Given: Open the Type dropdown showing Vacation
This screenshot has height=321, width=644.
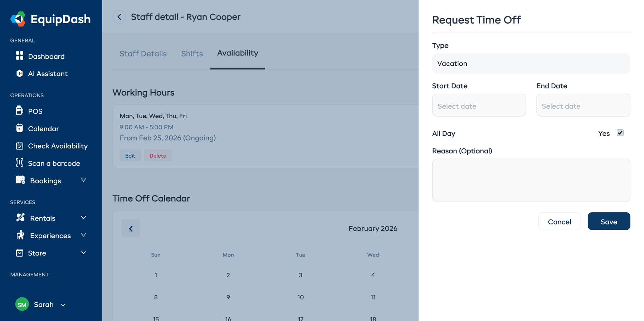Looking at the screenshot, I should click(531, 64).
